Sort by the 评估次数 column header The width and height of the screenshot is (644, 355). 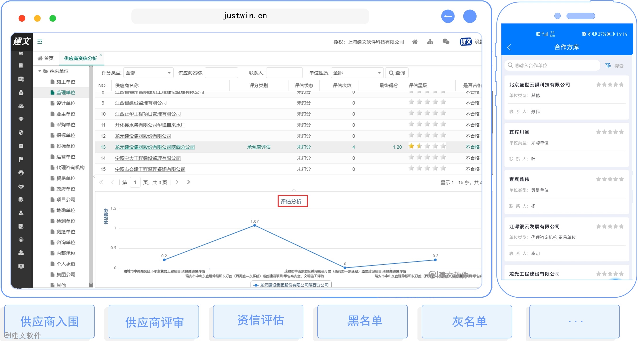click(342, 86)
